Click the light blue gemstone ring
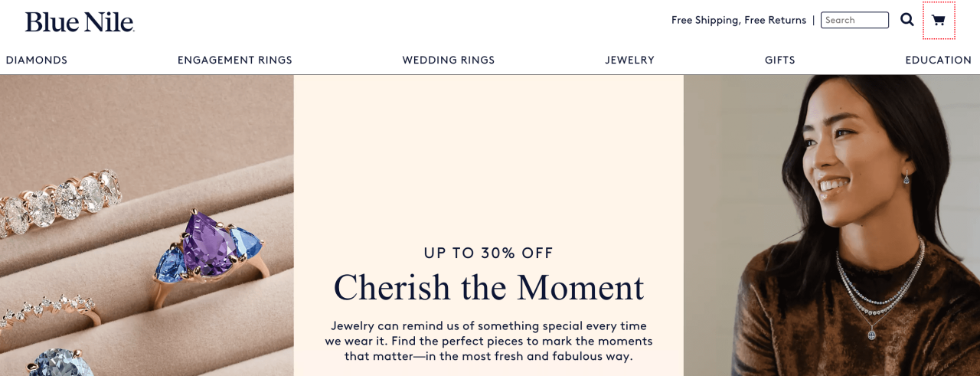The width and height of the screenshot is (980, 376). click(x=60, y=363)
